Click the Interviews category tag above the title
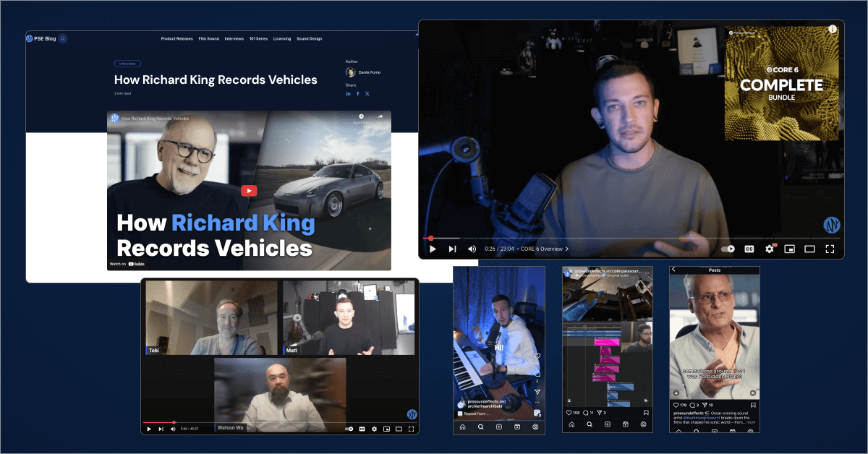The width and height of the screenshot is (868, 454). (x=127, y=64)
